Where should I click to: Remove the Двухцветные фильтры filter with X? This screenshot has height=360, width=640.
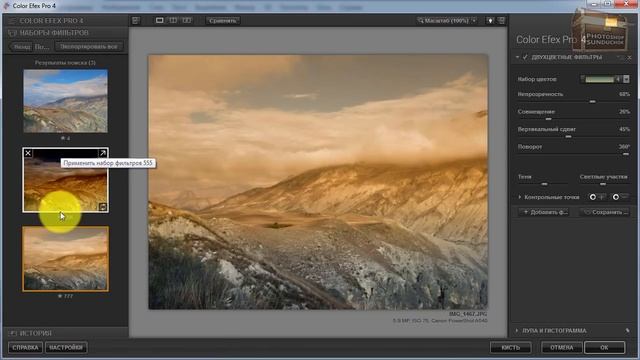[x=629, y=58]
